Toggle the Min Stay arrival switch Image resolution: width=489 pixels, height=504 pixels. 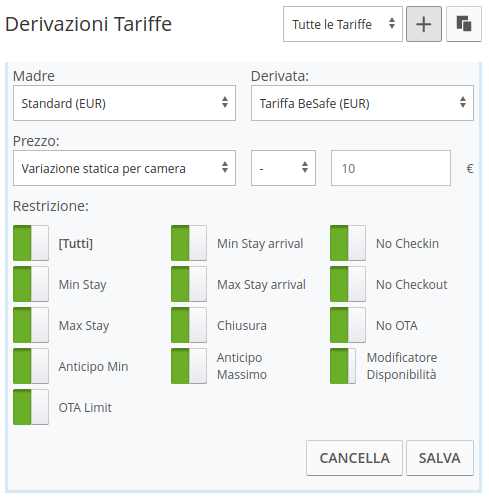189,243
